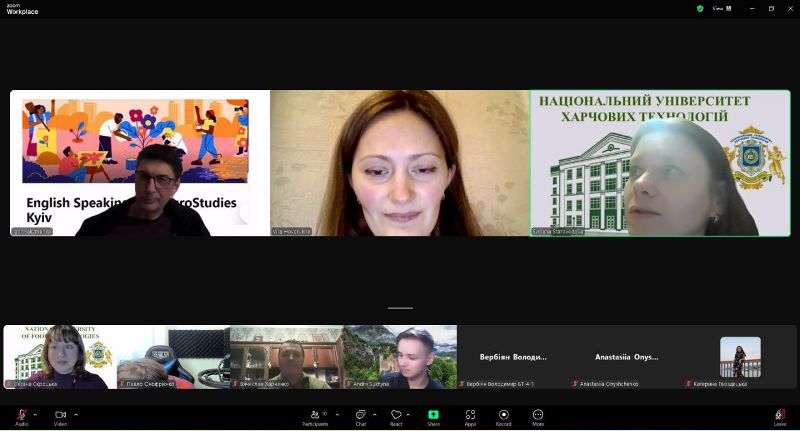Select Andrii Spitsyna's thumbnail video

[x=401, y=357]
